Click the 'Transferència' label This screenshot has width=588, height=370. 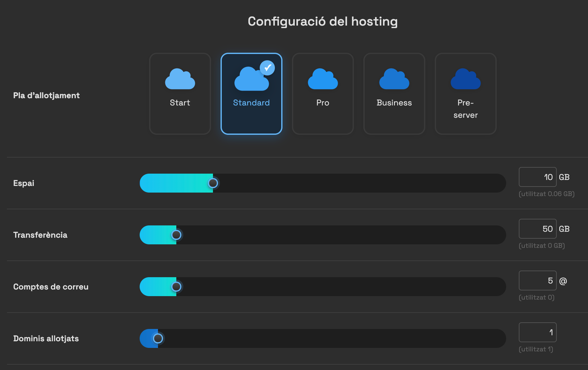(40, 235)
